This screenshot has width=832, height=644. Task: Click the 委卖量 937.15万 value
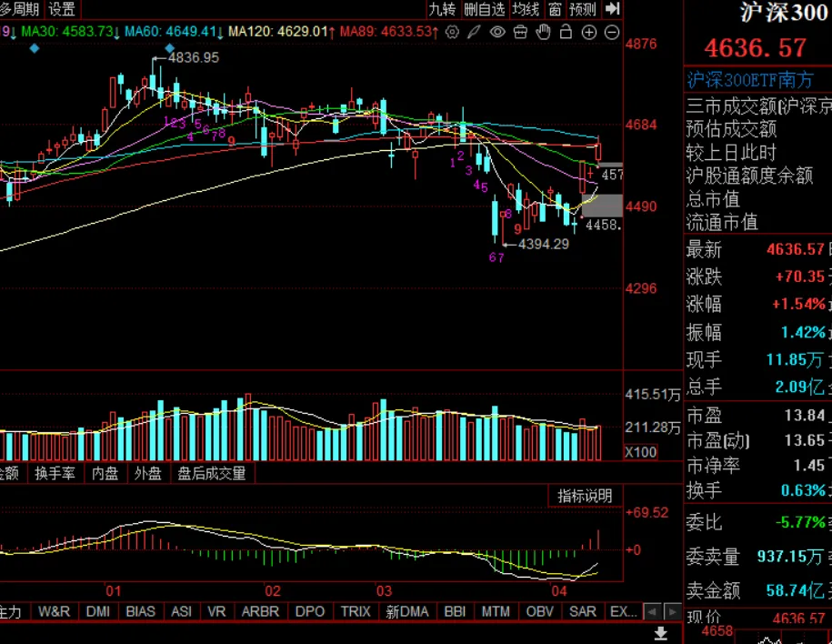coord(790,557)
